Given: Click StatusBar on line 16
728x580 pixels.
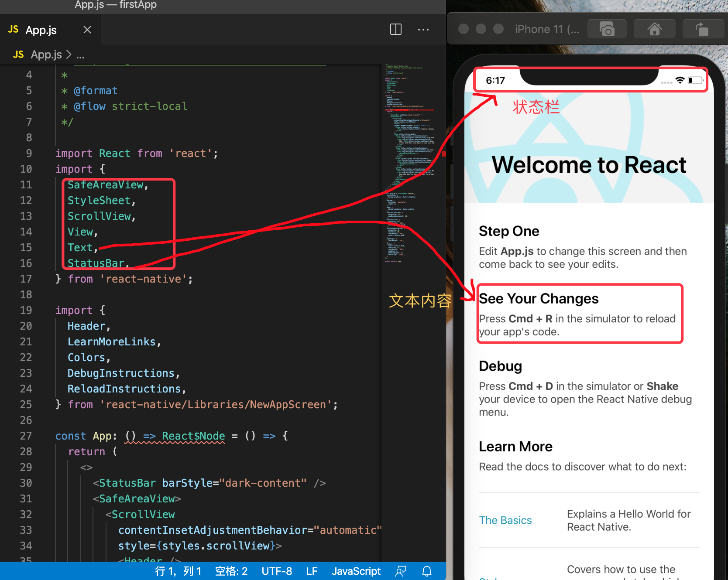Looking at the screenshot, I should [96, 263].
